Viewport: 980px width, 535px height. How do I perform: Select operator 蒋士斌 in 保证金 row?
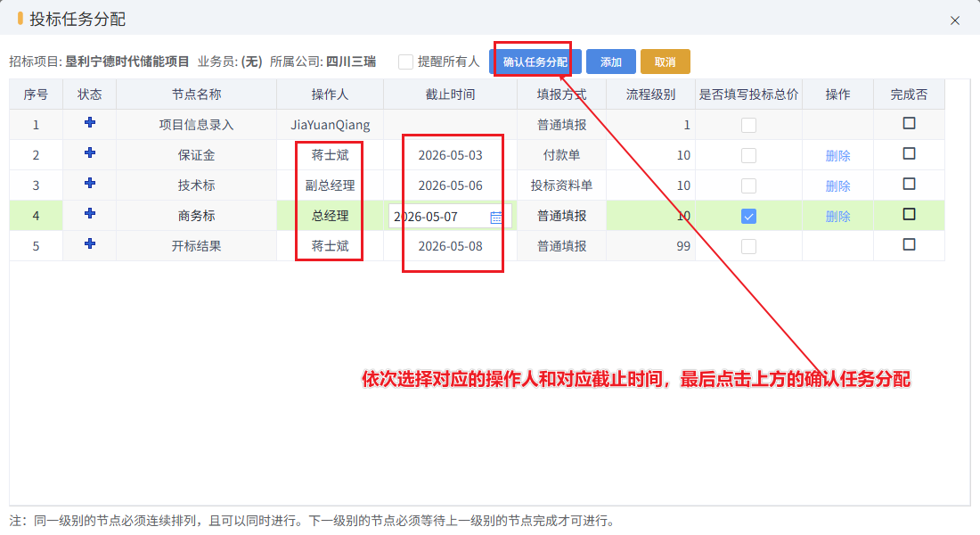pyautogui.click(x=330, y=155)
